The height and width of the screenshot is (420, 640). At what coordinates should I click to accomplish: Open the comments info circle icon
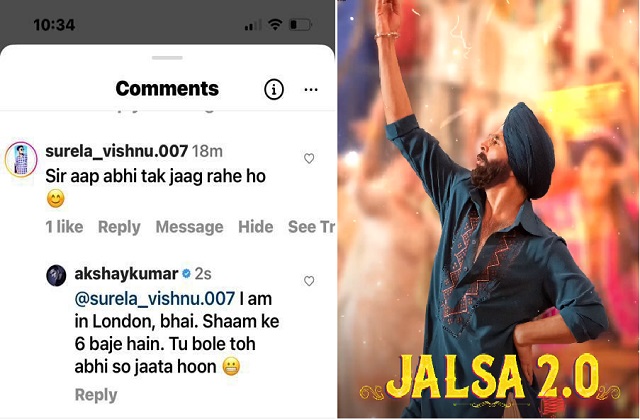coord(273,89)
